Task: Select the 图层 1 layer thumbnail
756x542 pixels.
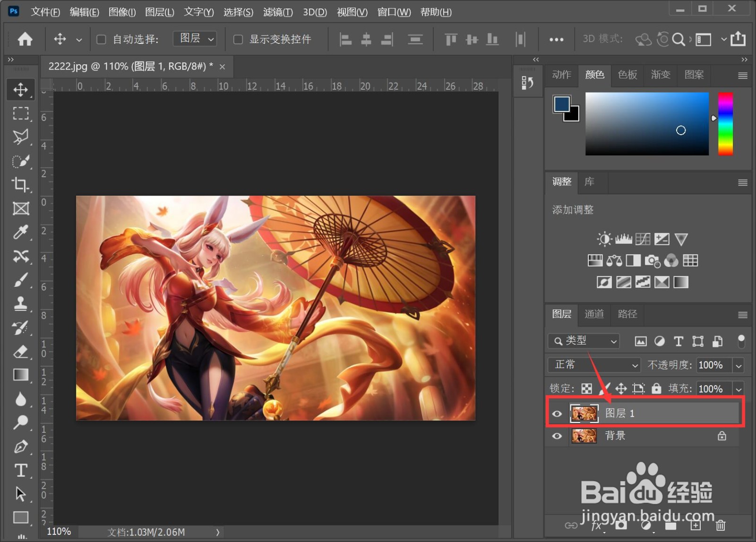Action: 584,413
